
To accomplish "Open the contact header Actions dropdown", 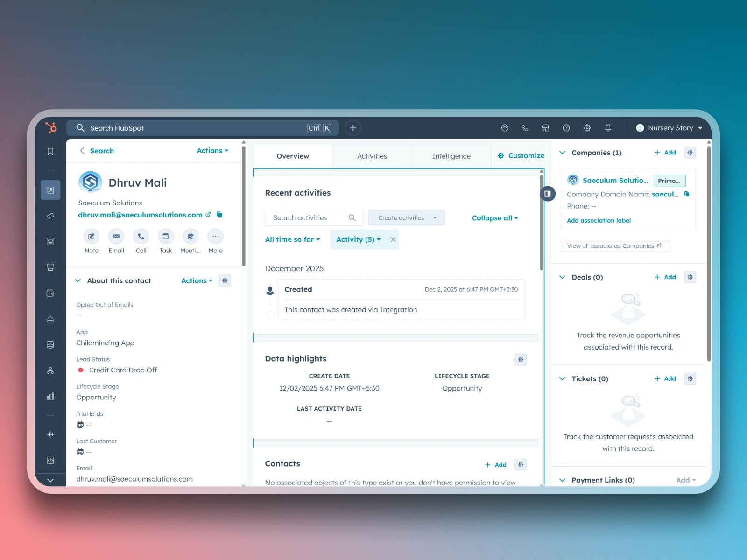I will point(212,151).
